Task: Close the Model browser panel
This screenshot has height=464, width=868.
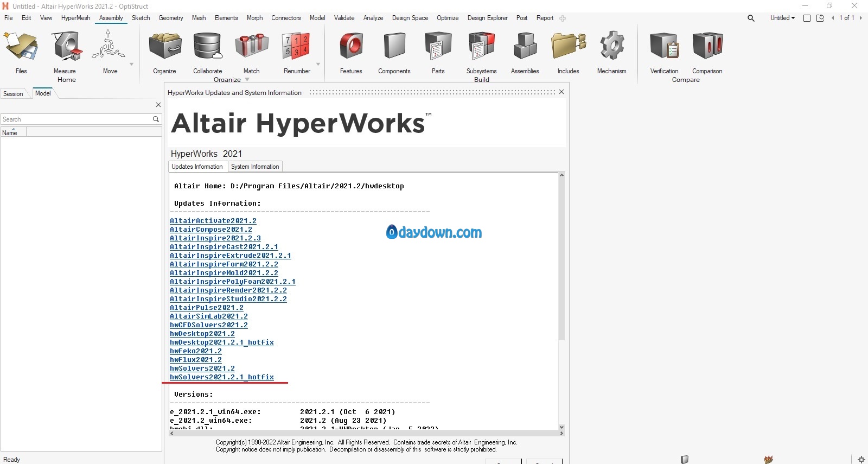Action: coord(158,105)
